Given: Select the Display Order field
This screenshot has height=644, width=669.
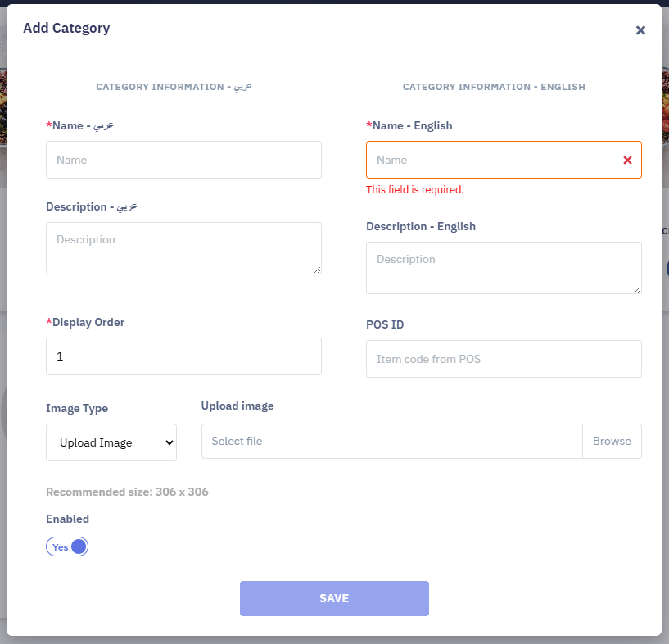Looking at the screenshot, I should (183, 356).
